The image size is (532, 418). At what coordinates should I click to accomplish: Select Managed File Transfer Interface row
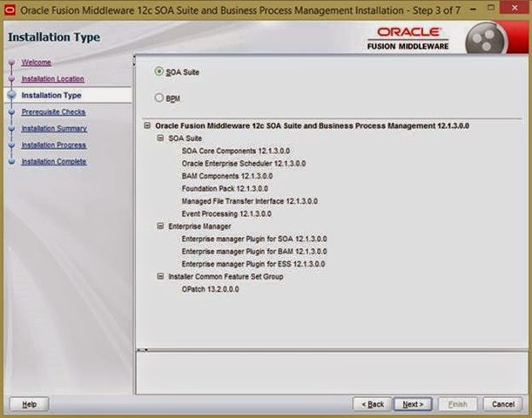(x=249, y=201)
